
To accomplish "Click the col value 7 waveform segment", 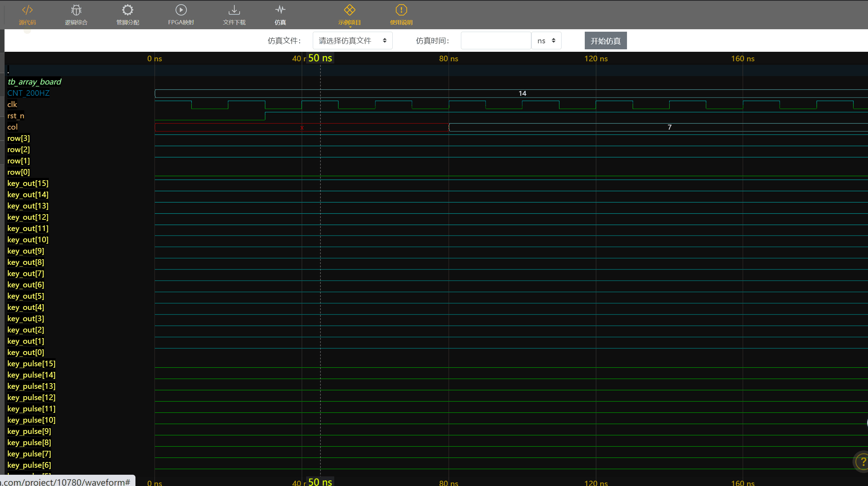I will [x=669, y=127].
